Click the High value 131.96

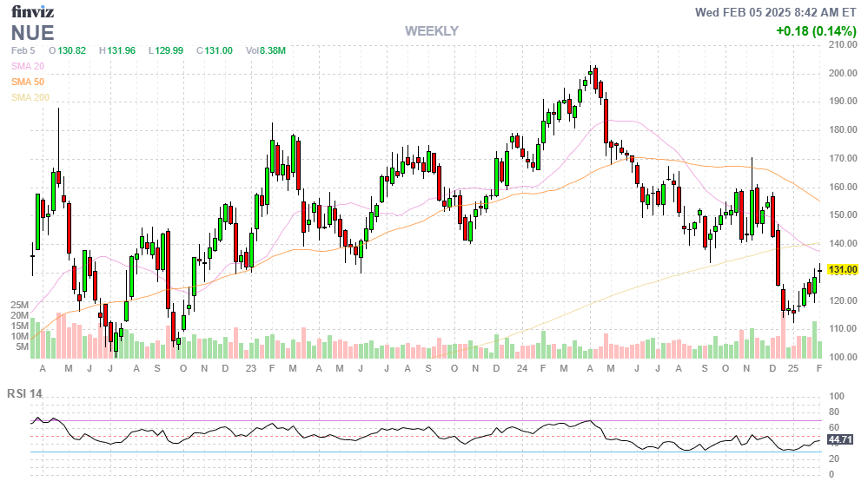(x=117, y=51)
